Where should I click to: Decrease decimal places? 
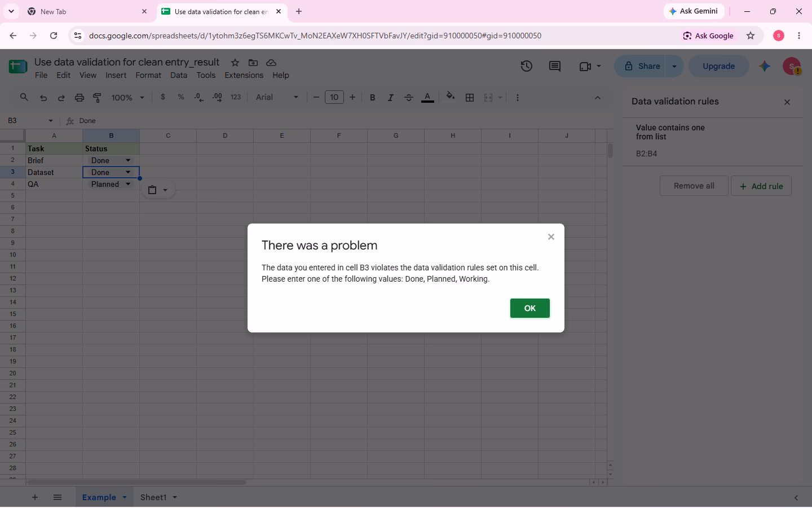(x=198, y=97)
